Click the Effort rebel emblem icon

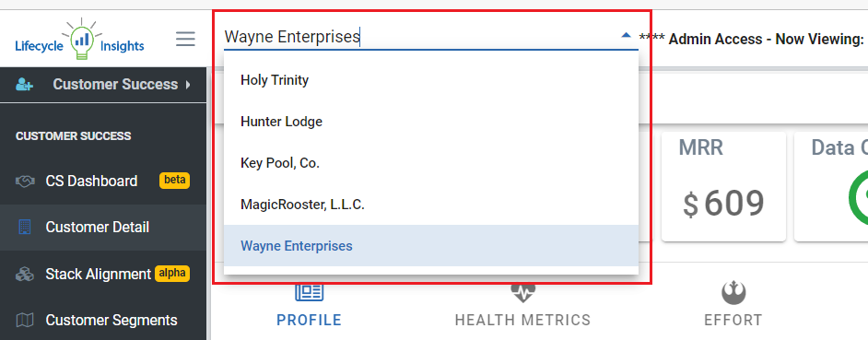pos(733,293)
